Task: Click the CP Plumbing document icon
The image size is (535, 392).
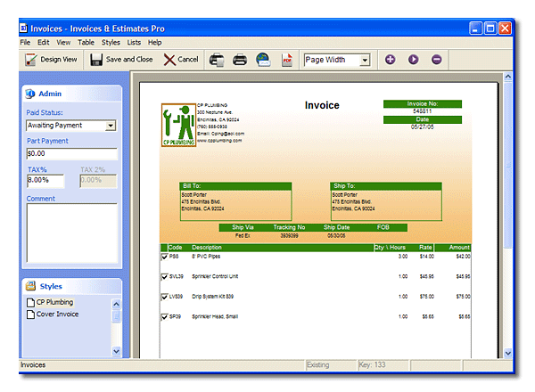Action: pyautogui.click(x=30, y=302)
